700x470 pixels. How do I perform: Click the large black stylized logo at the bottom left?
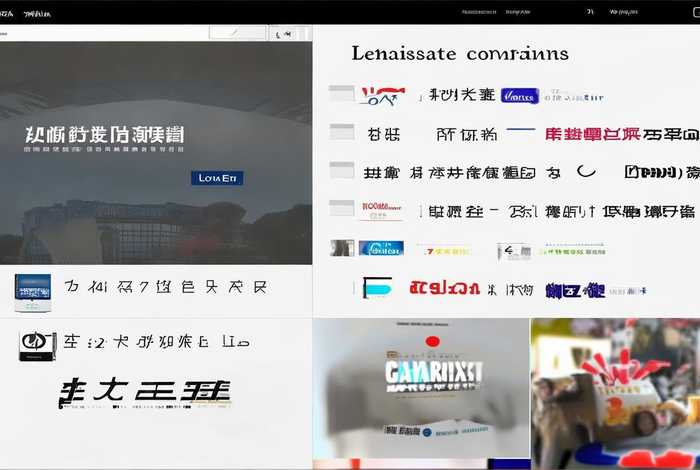[x=145, y=393]
